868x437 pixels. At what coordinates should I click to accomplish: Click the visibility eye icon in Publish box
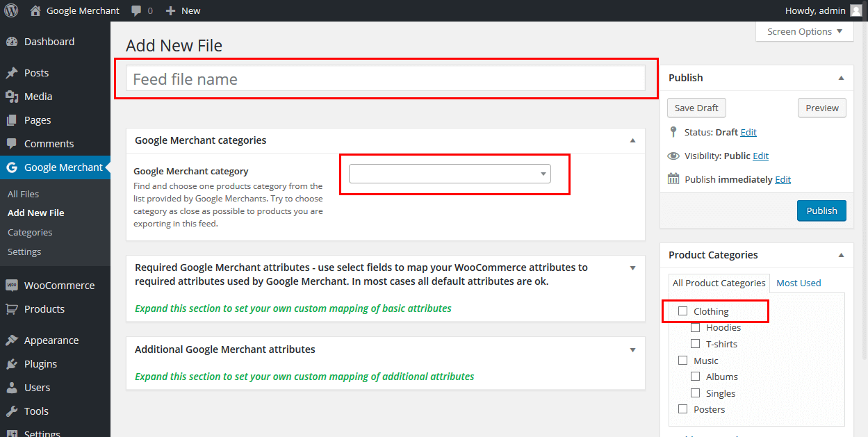(x=673, y=156)
